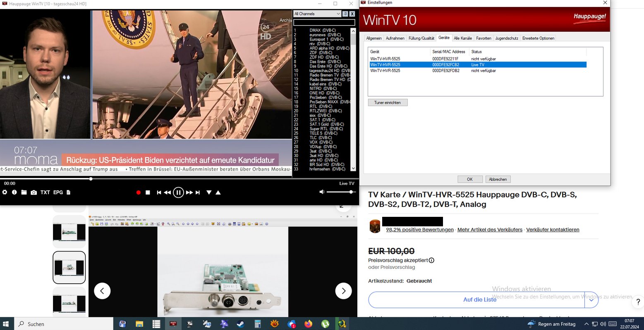
Task: Stop playback with the square stop button
Action: [x=148, y=192]
